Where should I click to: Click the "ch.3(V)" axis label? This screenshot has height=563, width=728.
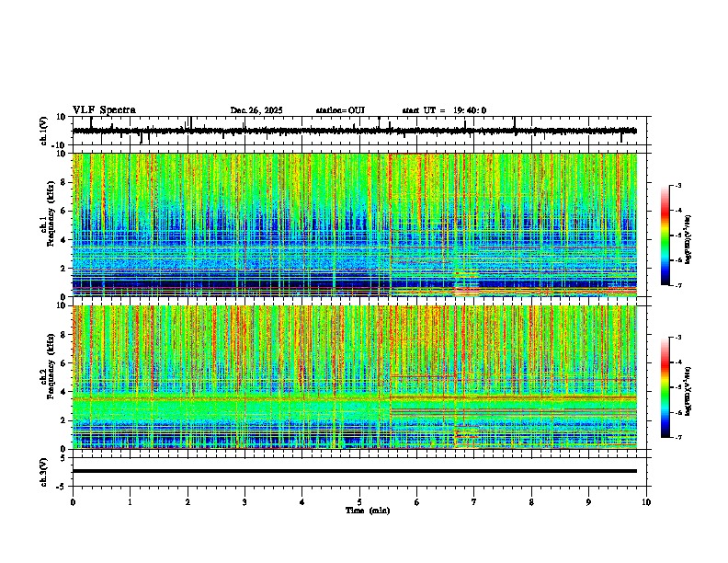[x=44, y=472]
